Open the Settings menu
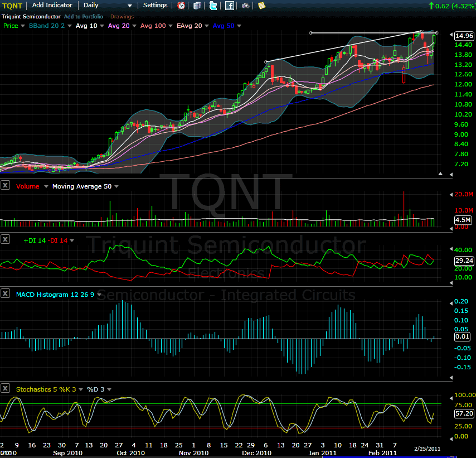 click(155, 6)
